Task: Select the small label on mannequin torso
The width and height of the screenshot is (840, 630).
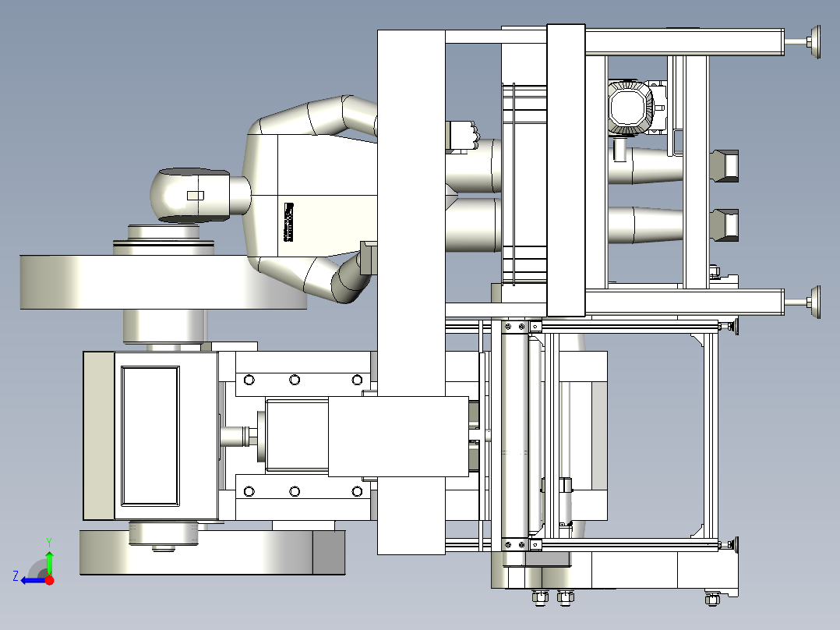Action: tap(289, 222)
